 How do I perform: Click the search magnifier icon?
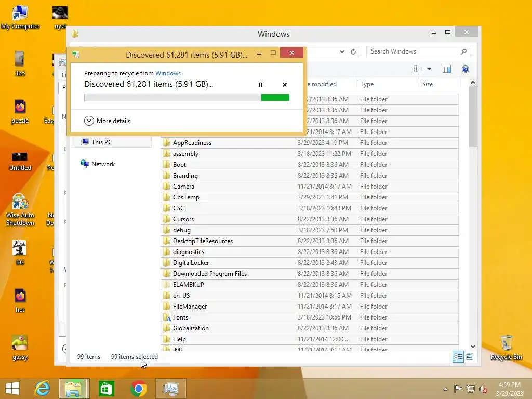tap(464, 51)
